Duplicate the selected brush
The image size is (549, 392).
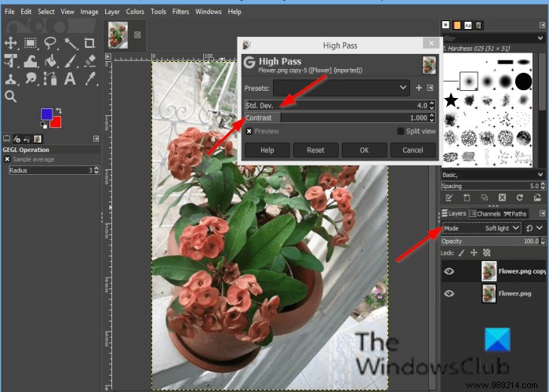pyautogui.click(x=485, y=198)
